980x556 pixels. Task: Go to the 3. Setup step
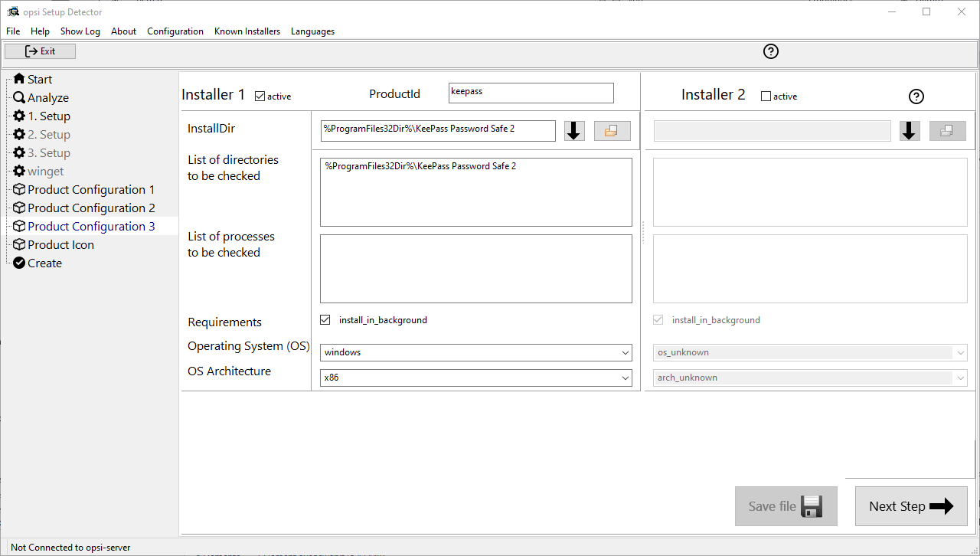(x=49, y=152)
